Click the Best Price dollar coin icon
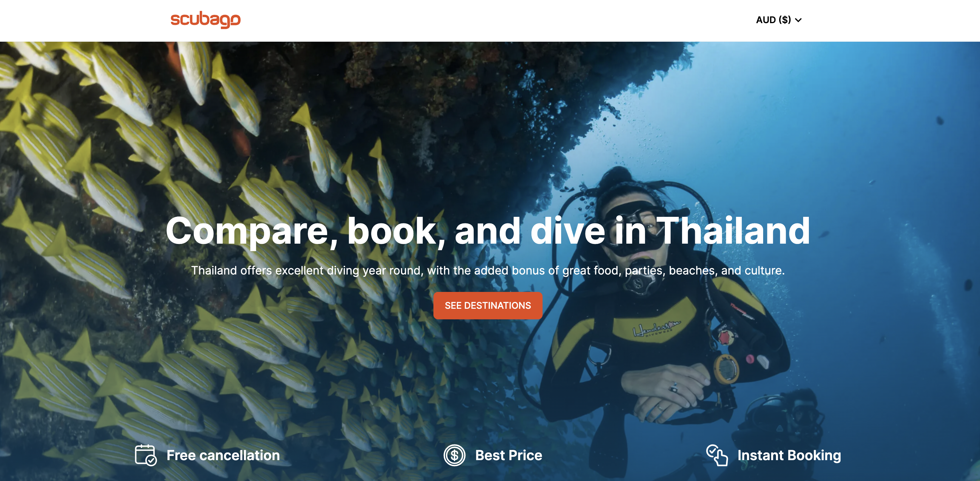The width and height of the screenshot is (980, 481). (454, 455)
